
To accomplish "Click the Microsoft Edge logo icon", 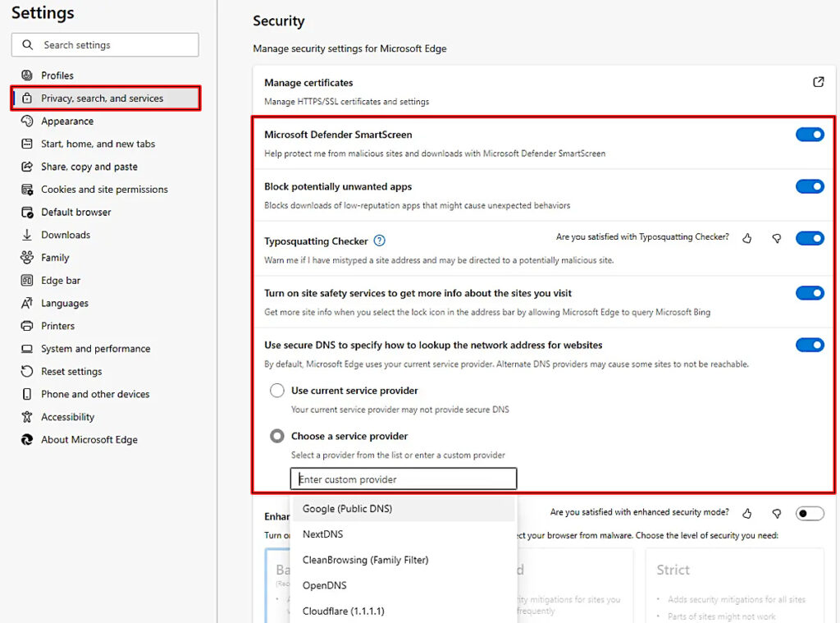I will point(27,440).
